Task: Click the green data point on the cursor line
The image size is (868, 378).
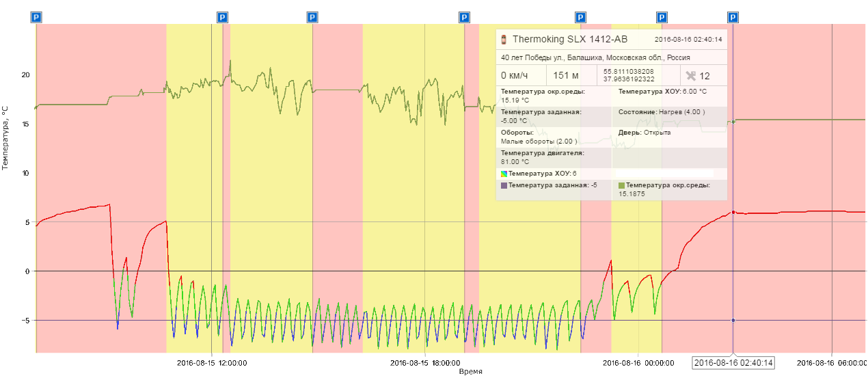Action: click(733, 122)
